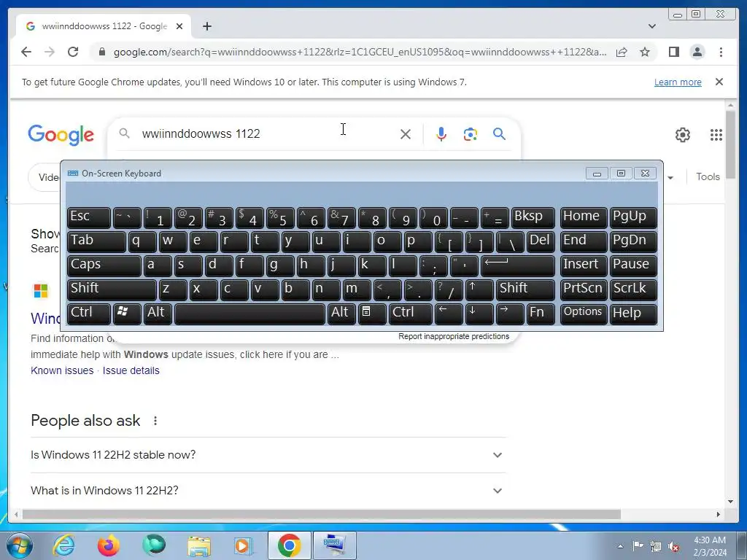Open the Chrome profile avatar menu
747x560 pixels.
click(x=697, y=52)
